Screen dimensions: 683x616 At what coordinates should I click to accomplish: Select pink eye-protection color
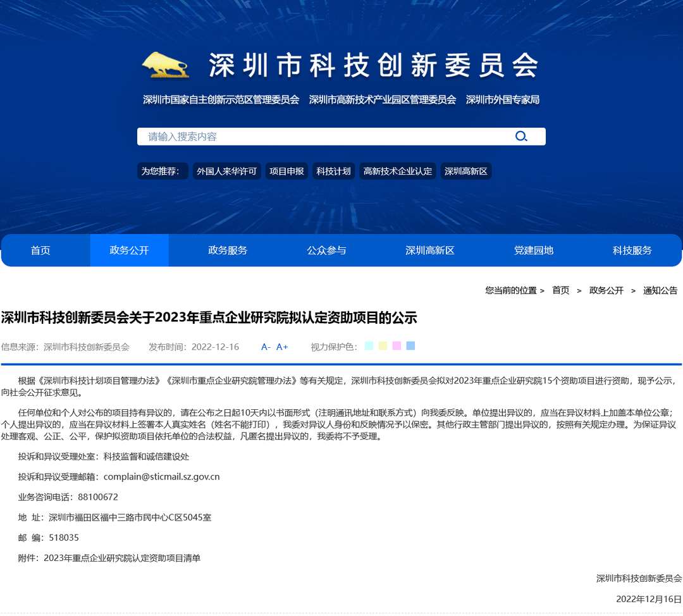pyautogui.click(x=397, y=346)
